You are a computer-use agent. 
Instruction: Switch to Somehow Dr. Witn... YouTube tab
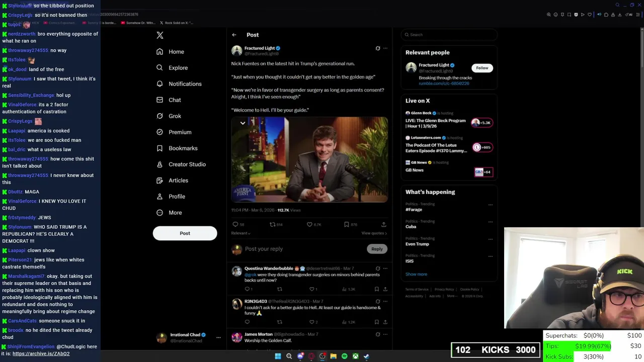click(x=137, y=23)
